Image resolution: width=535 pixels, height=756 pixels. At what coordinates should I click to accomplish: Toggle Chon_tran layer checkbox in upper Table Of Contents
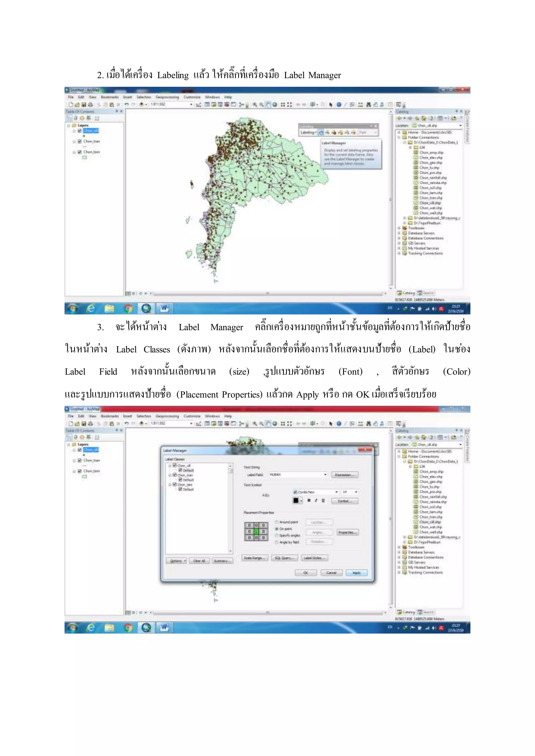[79, 141]
